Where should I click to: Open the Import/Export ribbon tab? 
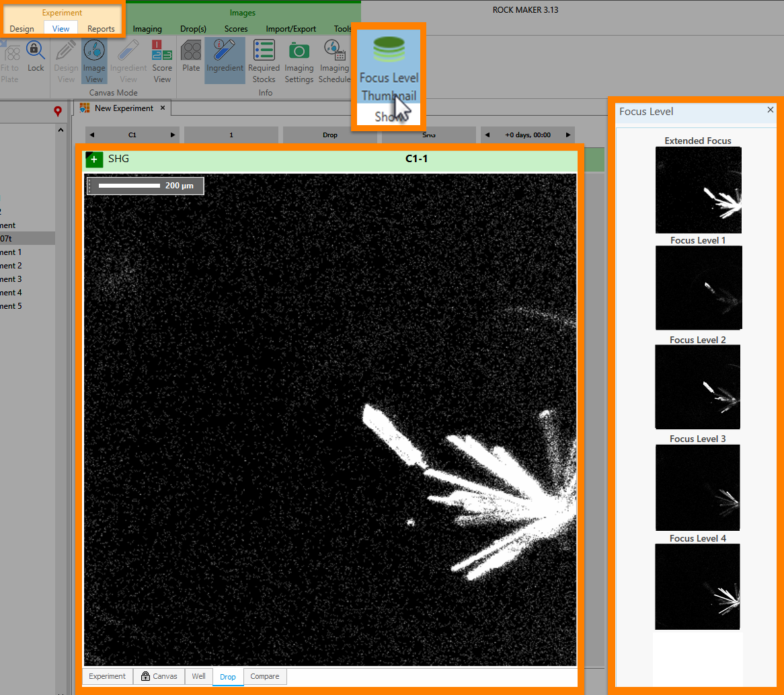(x=291, y=28)
